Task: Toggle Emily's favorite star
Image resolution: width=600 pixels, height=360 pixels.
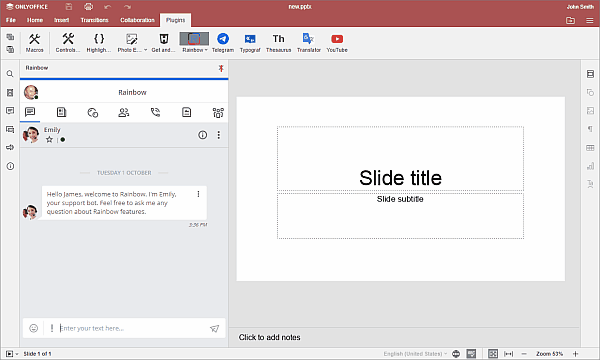Action: click(x=49, y=140)
